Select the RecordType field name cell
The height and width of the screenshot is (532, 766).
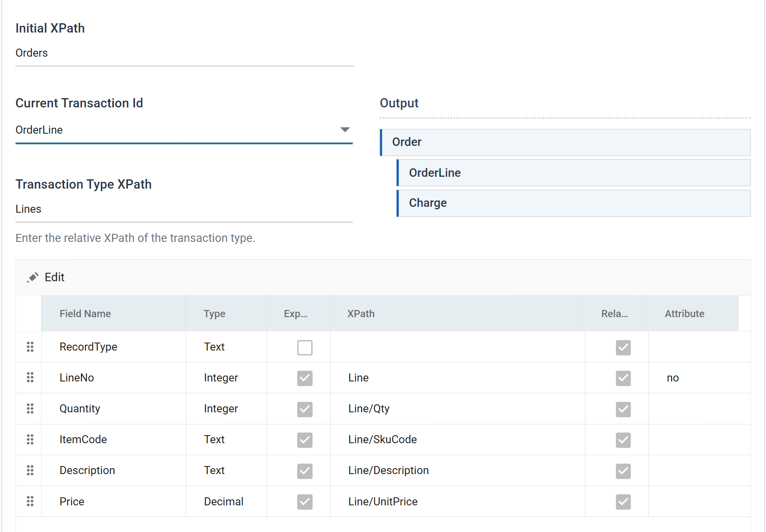(113, 347)
